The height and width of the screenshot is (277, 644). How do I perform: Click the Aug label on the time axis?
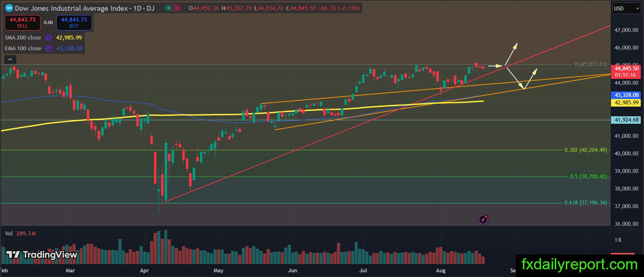coord(441,271)
